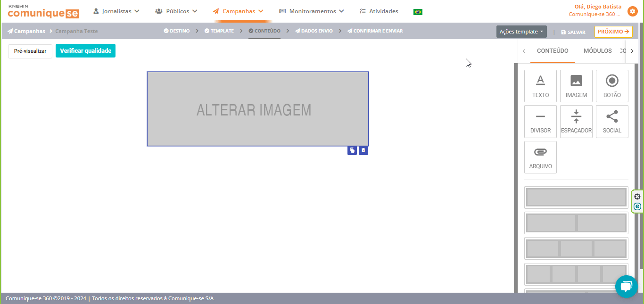Screen dimensions: 644x304
Task: Add the Social share block
Action: click(612, 122)
